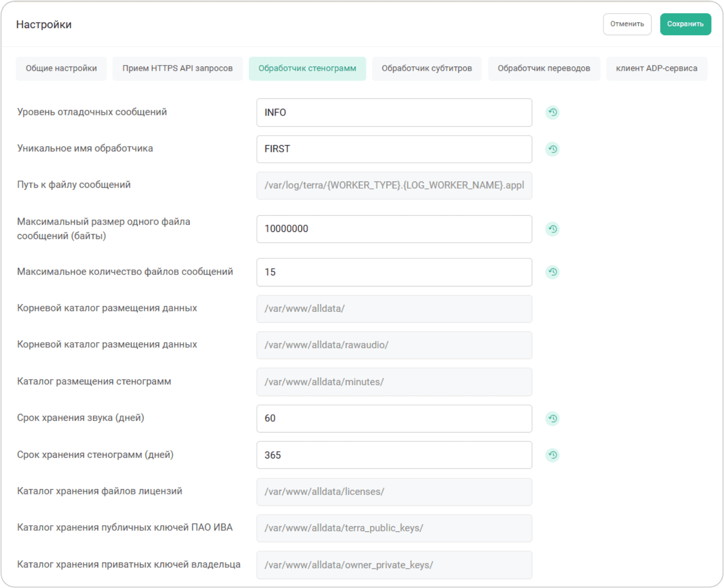
Task: Click the Отменить button
Action: pos(627,24)
